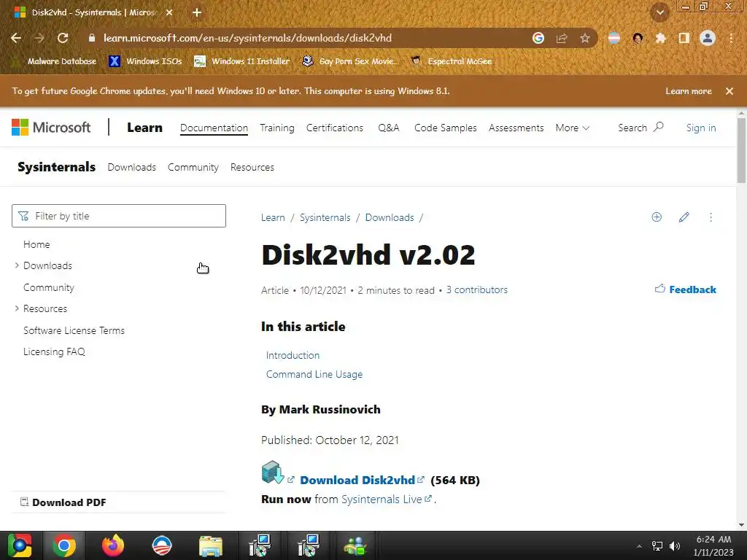Image resolution: width=747 pixels, height=560 pixels.
Task: Open Downloads in Sysinternals subnav
Action: (131, 167)
